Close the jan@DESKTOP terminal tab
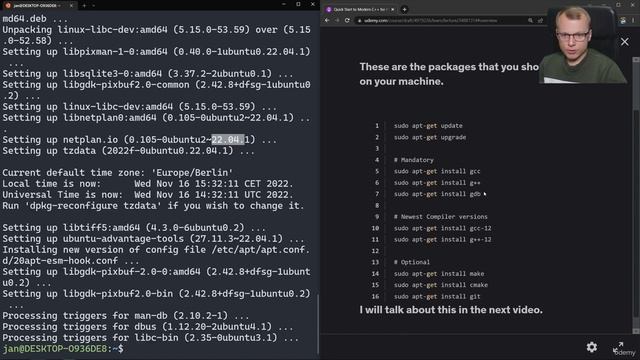 (71, 5)
